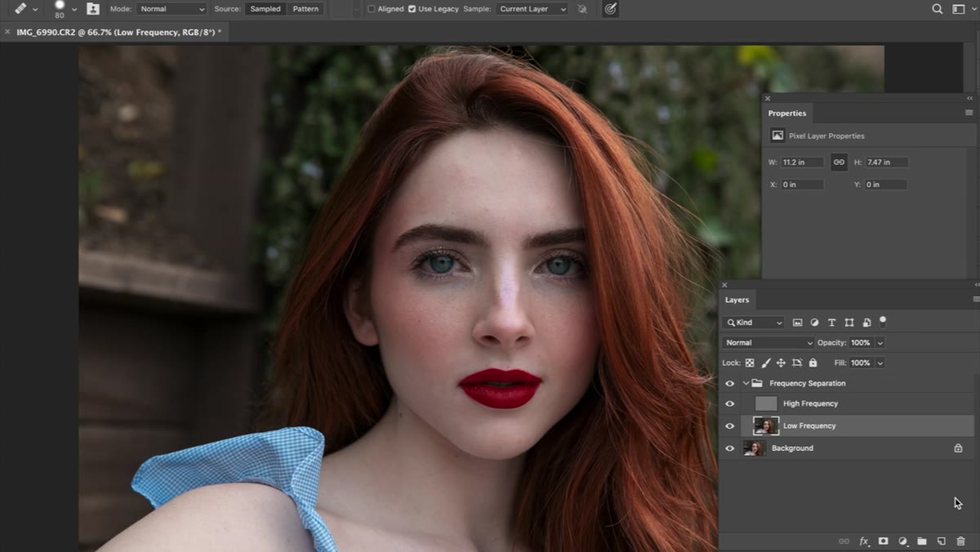Viewport: 980px width, 552px height.
Task: Open the layer blend mode dropdown
Action: point(768,343)
